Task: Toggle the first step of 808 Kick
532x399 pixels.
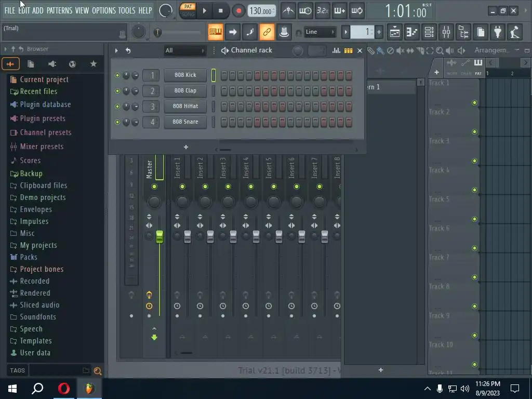Action: [x=224, y=75]
